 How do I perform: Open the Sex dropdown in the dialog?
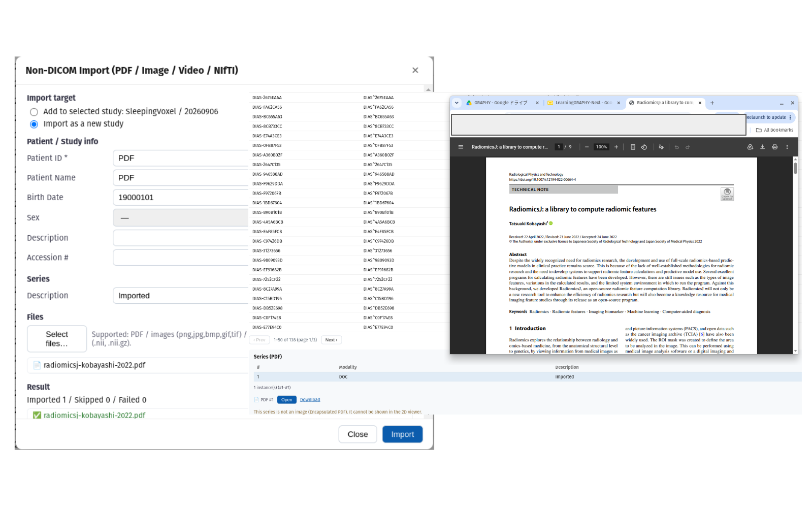tap(181, 217)
